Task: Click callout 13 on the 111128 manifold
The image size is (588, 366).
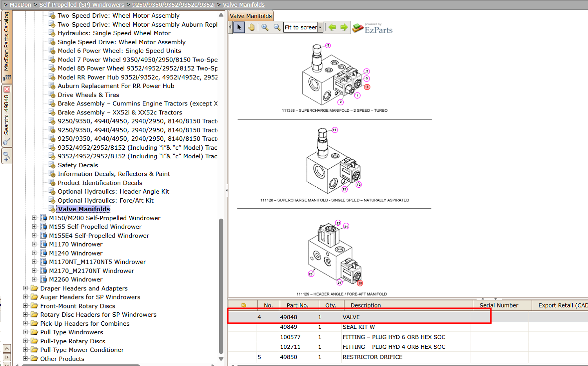Action: [345, 189]
